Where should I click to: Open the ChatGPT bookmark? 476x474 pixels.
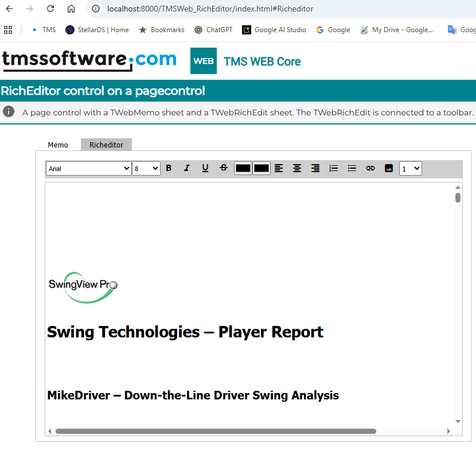(213, 30)
